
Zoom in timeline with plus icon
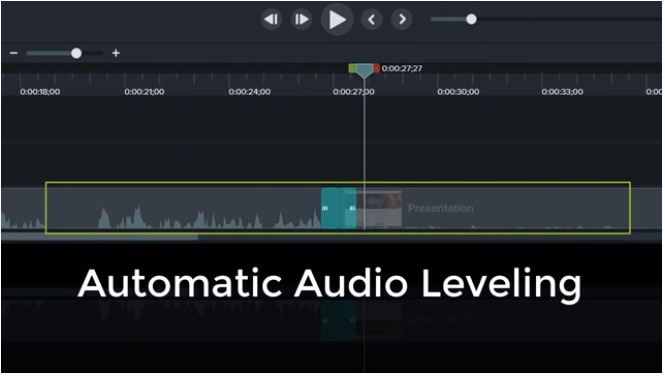(116, 53)
